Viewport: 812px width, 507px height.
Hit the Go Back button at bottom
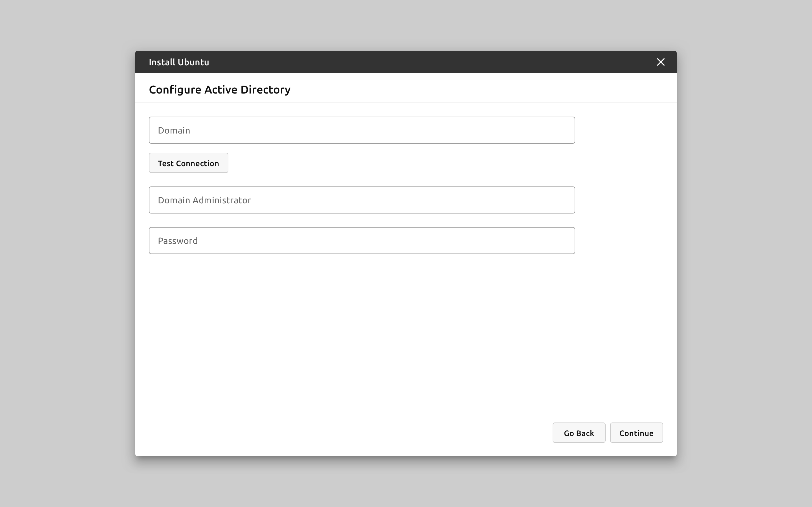579,433
